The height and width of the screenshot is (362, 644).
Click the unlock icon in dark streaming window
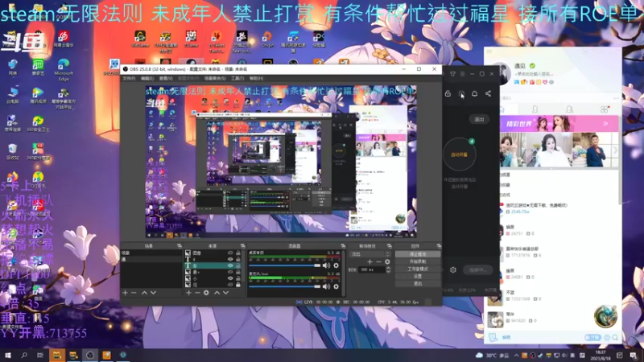pyautogui.click(x=448, y=93)
